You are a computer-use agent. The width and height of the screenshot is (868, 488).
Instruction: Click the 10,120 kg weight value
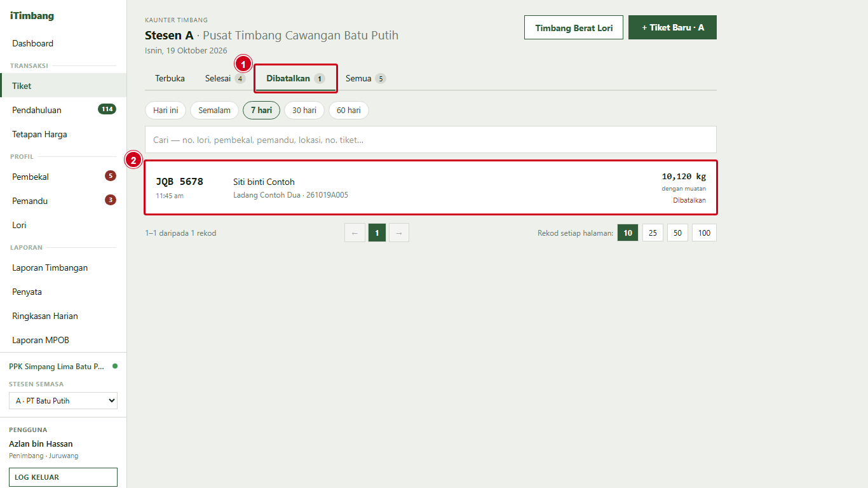tap(684, 177)
